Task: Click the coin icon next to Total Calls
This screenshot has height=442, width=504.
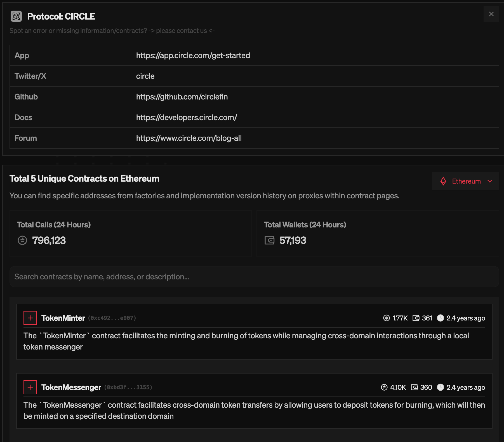Action: tap(22, 240)
